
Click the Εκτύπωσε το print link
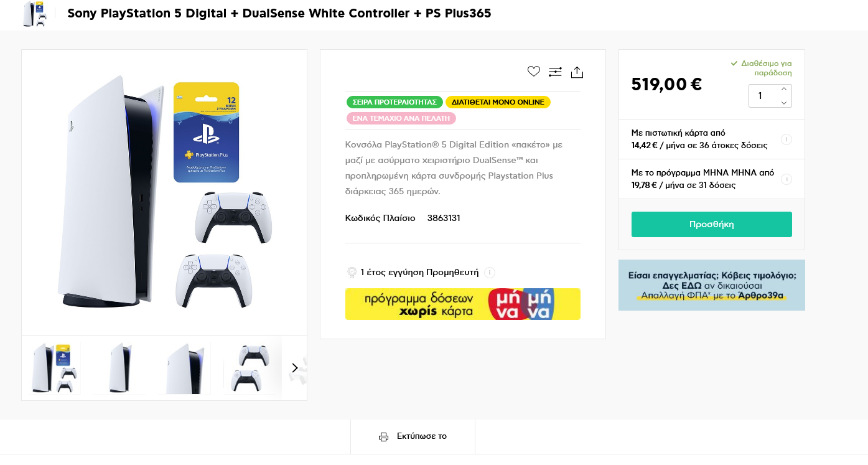point(421,436)
